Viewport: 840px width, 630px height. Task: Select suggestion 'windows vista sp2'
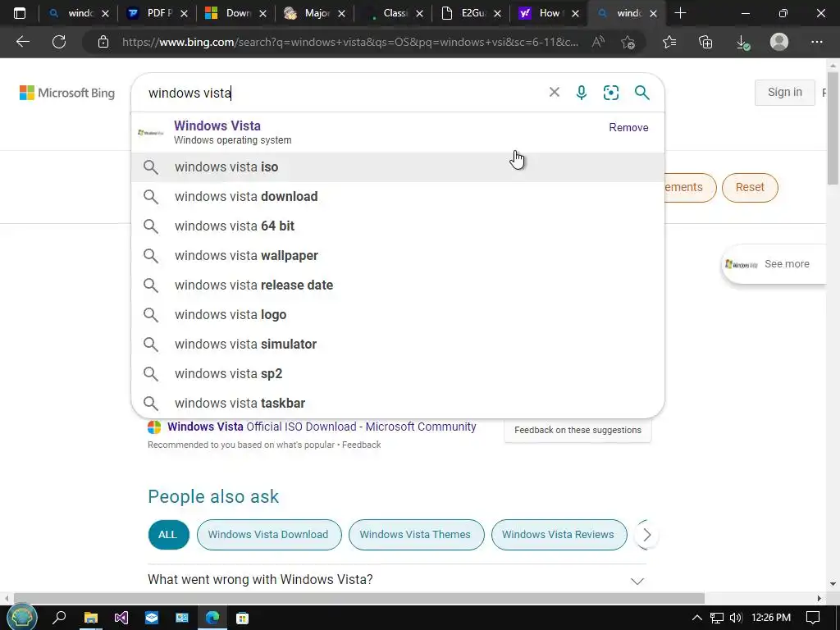(398, 373)
